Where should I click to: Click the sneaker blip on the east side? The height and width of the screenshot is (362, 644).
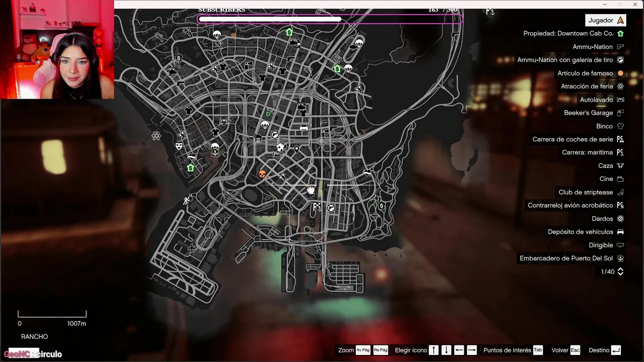click(367, 173)
